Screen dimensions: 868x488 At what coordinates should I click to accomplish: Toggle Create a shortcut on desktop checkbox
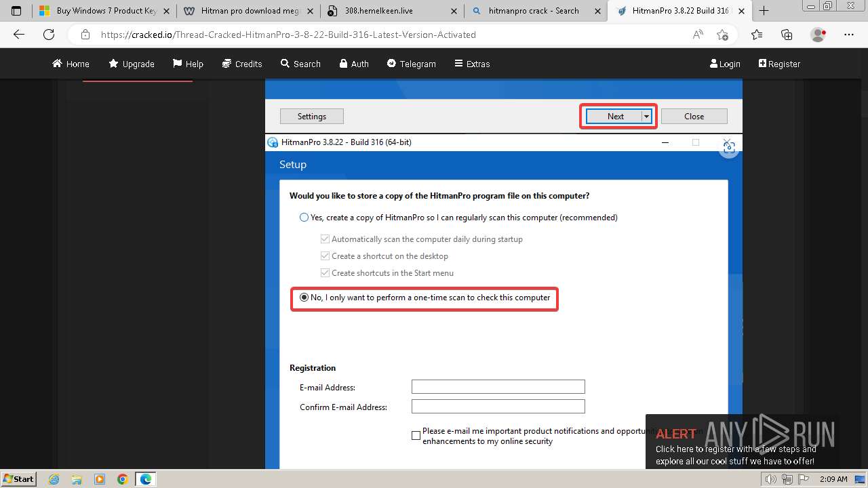[x=325, y=256]
